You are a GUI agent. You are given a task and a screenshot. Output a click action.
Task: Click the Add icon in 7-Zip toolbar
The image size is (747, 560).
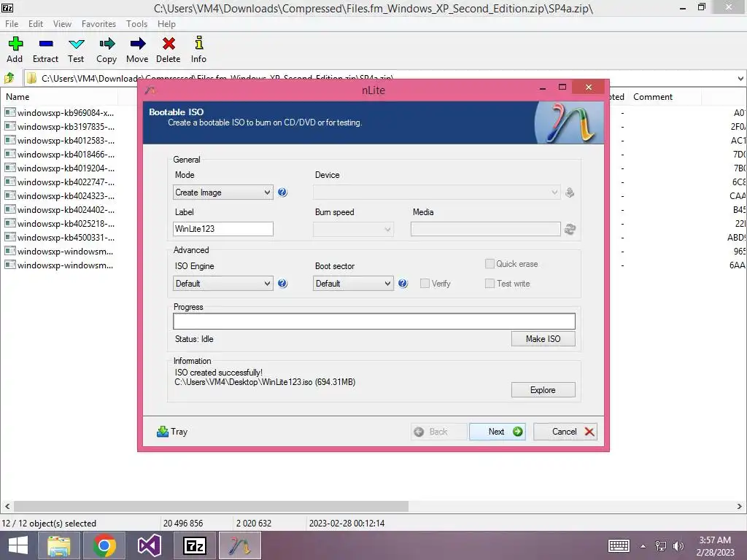(15, 44)
